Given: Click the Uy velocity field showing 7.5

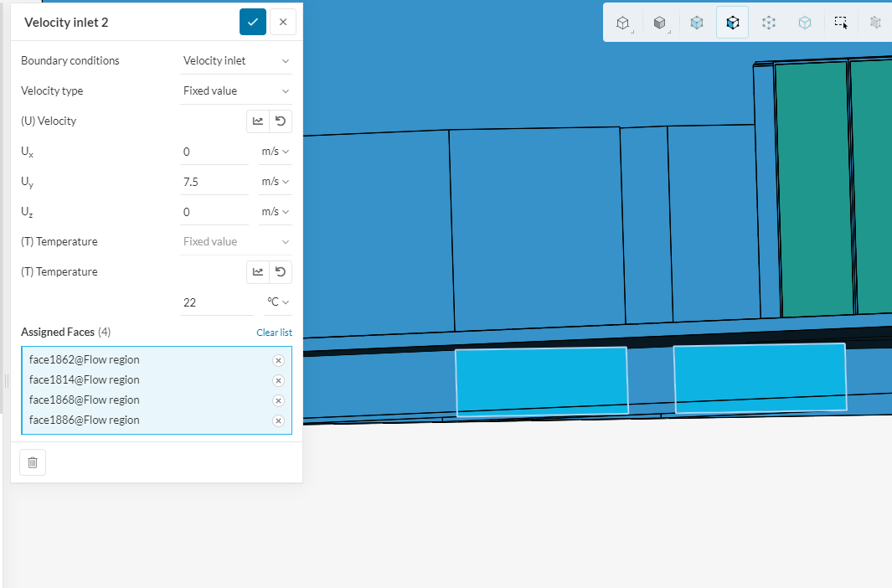Looking at the screenshot, I should pos(214,182).
